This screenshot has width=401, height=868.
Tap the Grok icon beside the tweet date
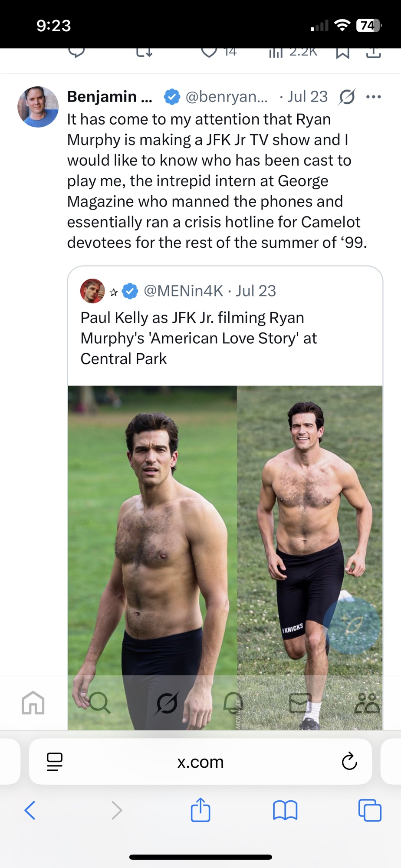point(347,97)
